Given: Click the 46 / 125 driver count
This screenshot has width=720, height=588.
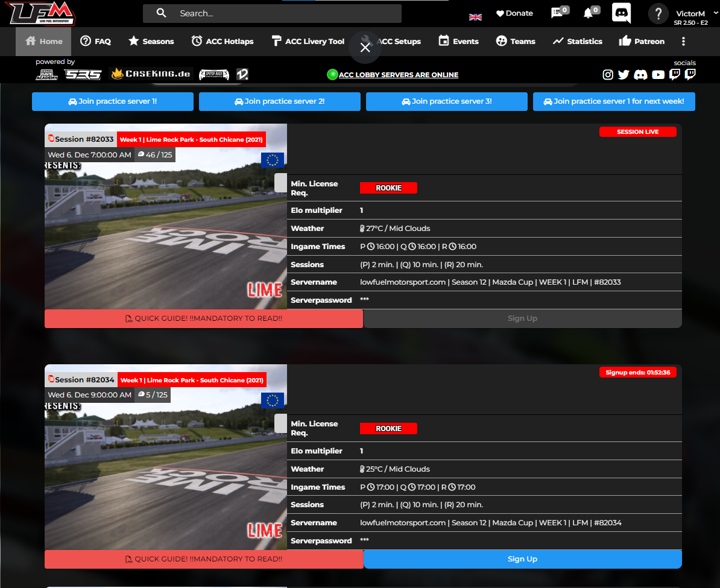Looking at the screenshot, I should (x=155, y=155).
